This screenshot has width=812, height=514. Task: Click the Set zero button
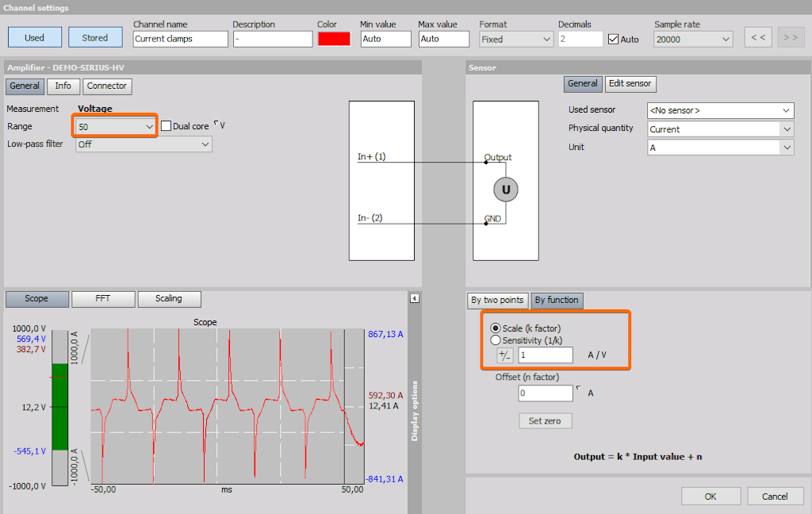546,420
